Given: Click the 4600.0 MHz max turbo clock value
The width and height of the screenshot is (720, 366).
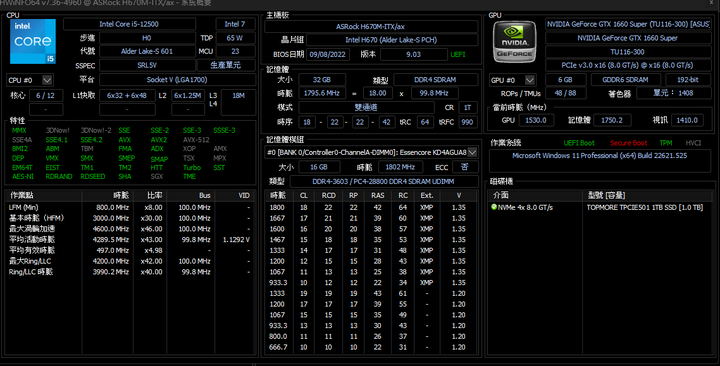Looking at the screenshot, I should tap(112, 229).
